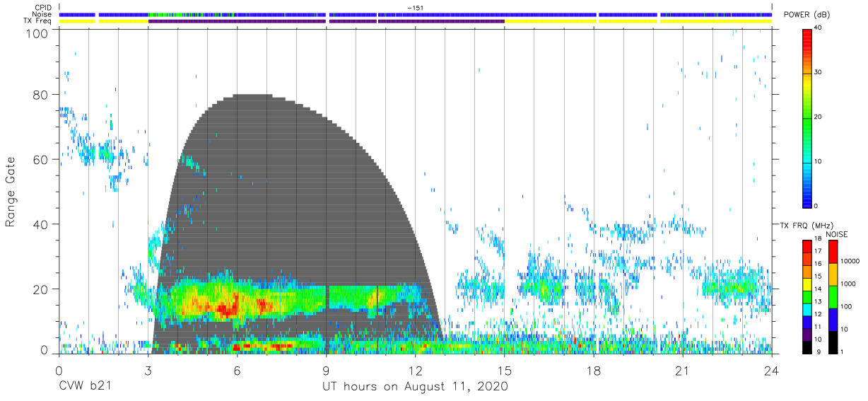Click y-axis tick label 60
This screenshot has height=401, width=868.
point(41,159)
